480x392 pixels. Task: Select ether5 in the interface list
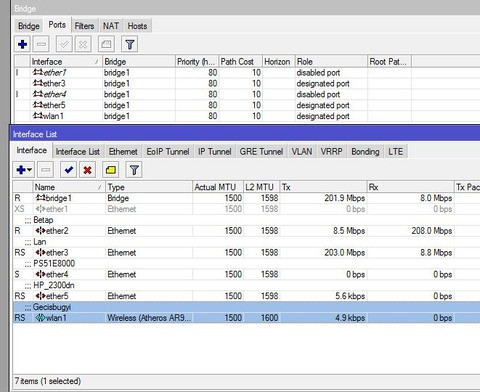point(247,296)
